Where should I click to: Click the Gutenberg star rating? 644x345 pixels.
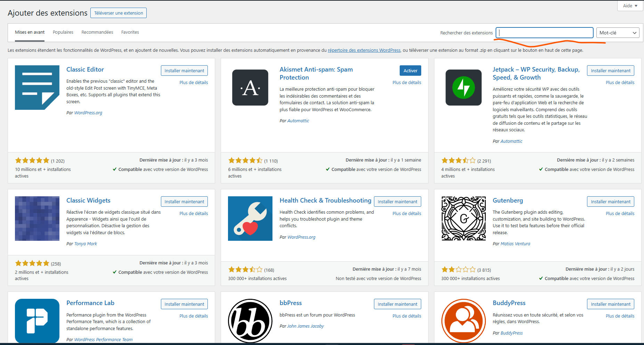click(x=458, y=270)
